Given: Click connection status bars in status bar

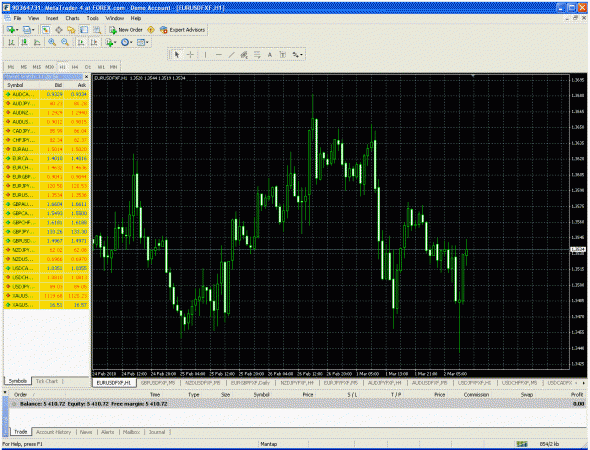Looking at the screenshot, I should point(522,444).
